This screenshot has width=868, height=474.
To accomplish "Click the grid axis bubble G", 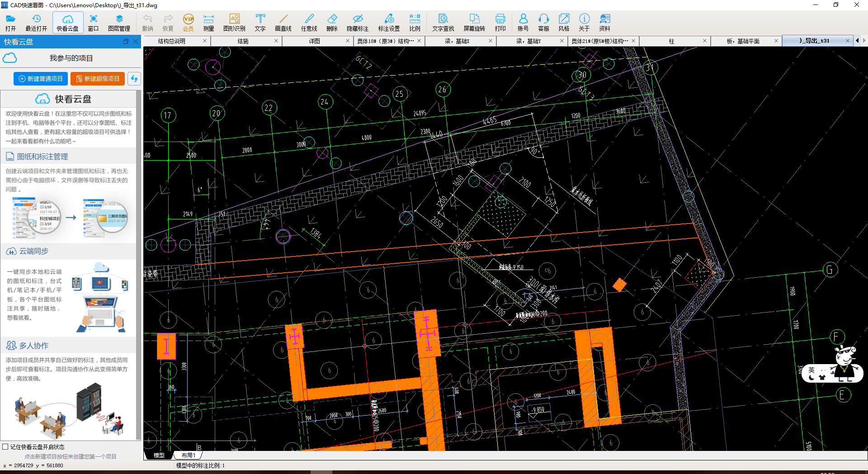I will 830,270.
